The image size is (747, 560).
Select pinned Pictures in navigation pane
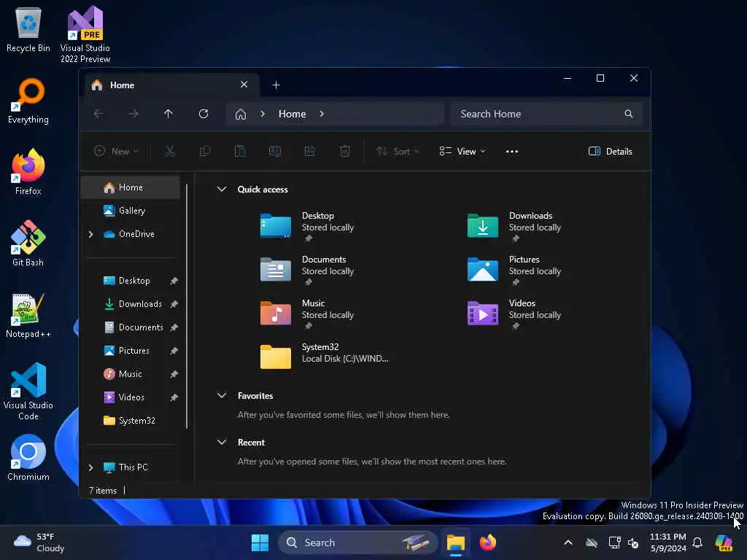click(130, 351)
